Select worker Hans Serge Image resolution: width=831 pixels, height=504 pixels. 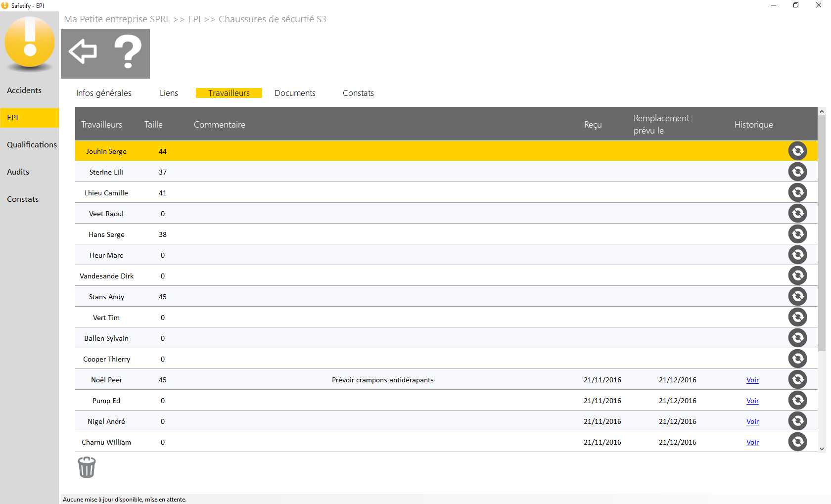106,234
